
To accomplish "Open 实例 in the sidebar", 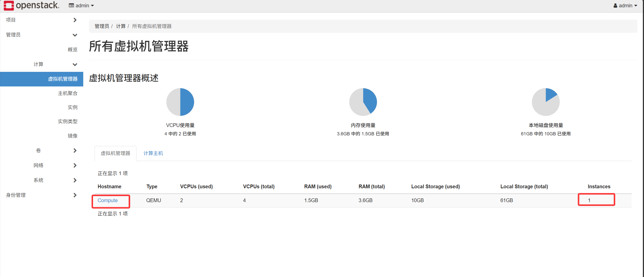I will (72, 107).
